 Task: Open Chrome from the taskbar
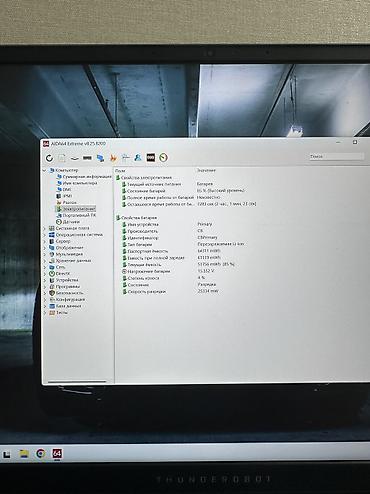point(41,454)
